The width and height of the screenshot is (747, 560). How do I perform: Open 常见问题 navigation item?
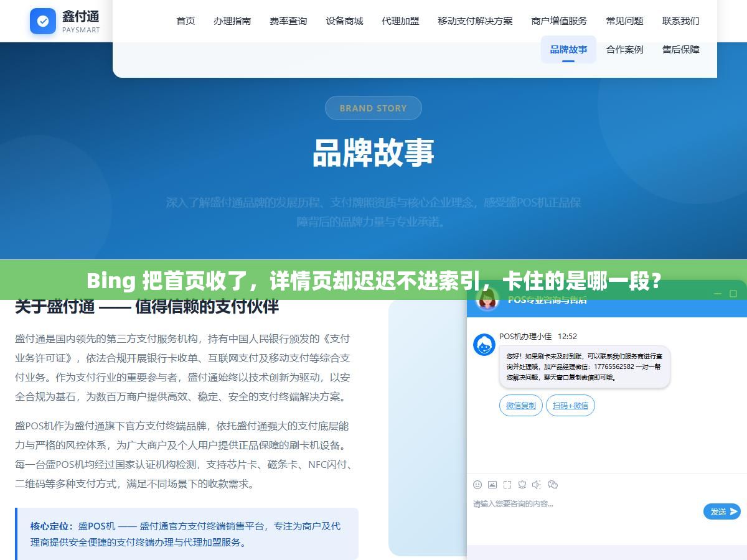[624, 21]
